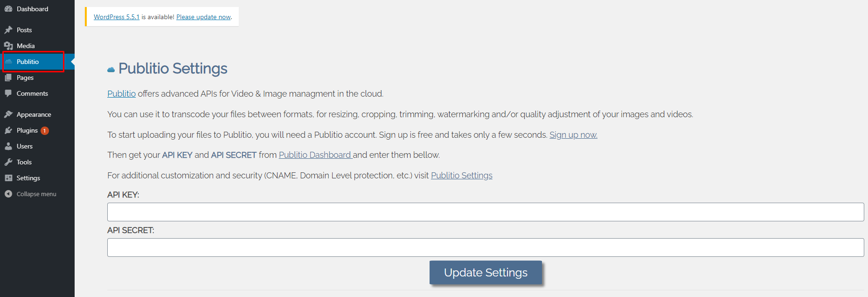Follow the Publitio Settings link in text
The image size is (868, 297).
(462, 176)
